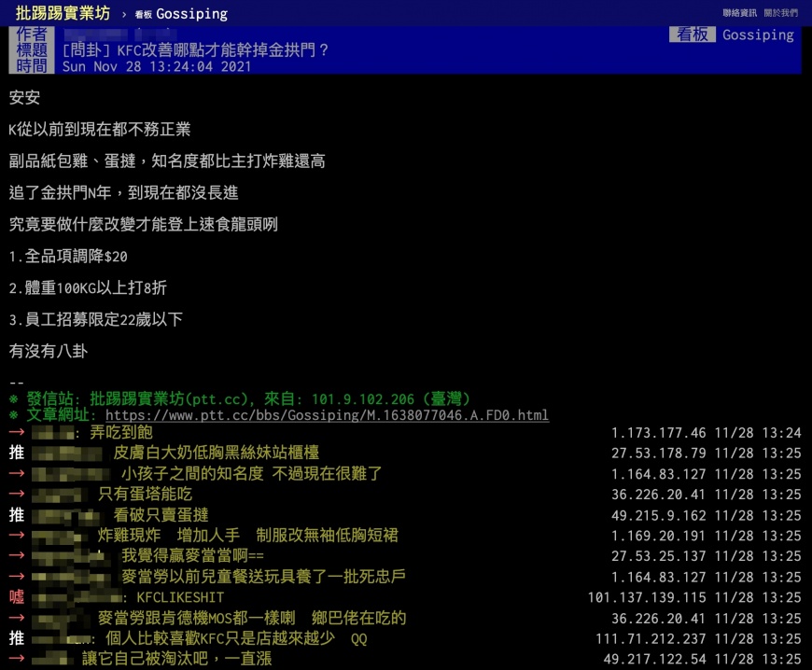Screen dimensions: 812x670
Task: Select the comment 弄吃到飽
Action: [121, 432]
